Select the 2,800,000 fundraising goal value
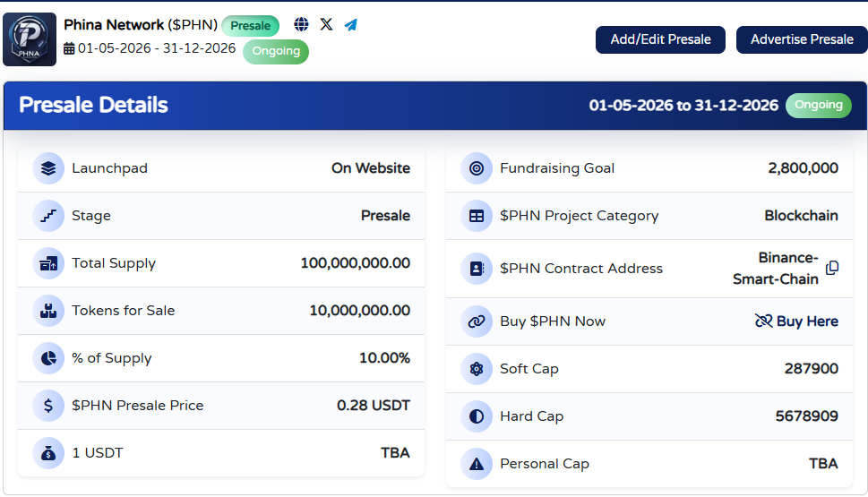 coord(803,168)
